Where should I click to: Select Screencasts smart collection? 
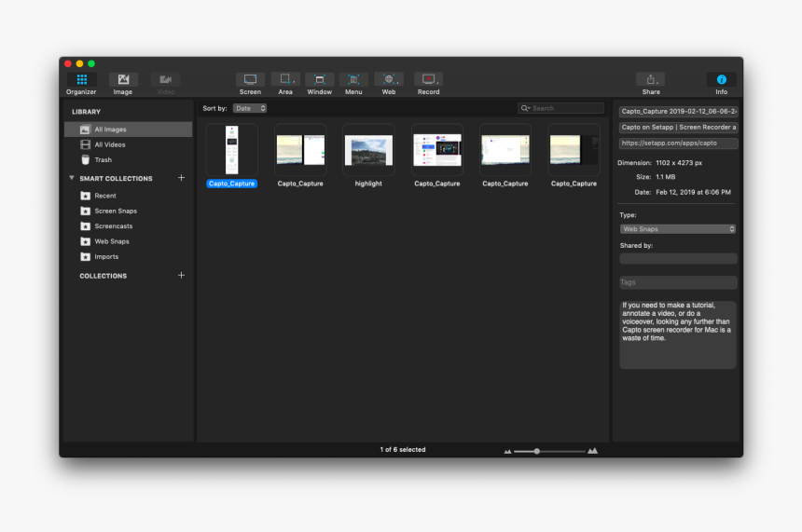click(113, 226)
